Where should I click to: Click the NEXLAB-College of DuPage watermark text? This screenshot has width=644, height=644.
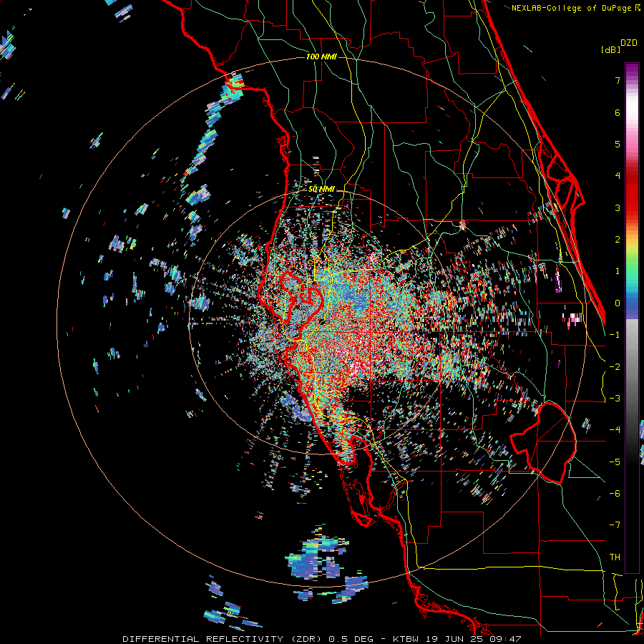coord(575,8)
